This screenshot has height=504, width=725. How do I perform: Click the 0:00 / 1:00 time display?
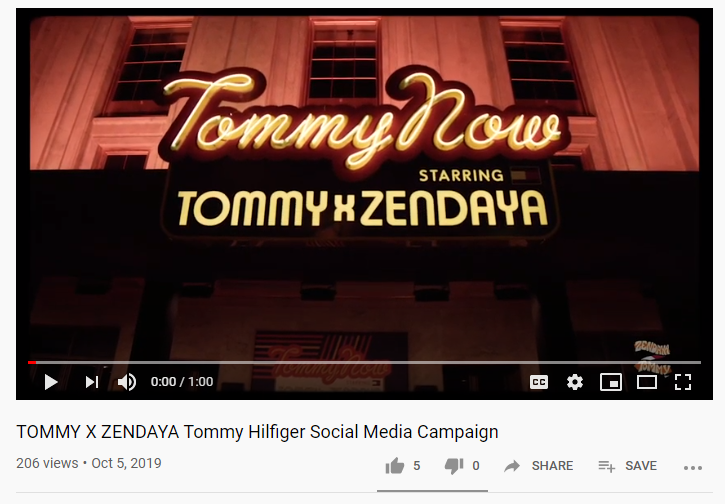pos(182,382)
